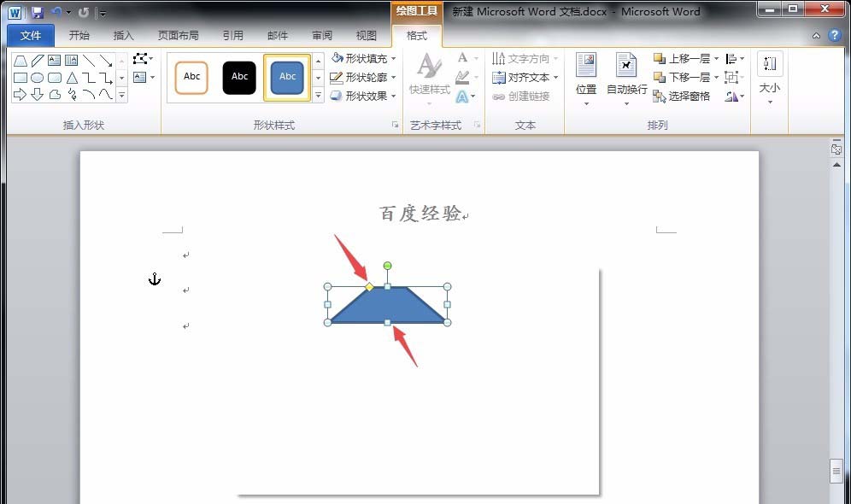Select the right arrow block shape

point(21,95)
